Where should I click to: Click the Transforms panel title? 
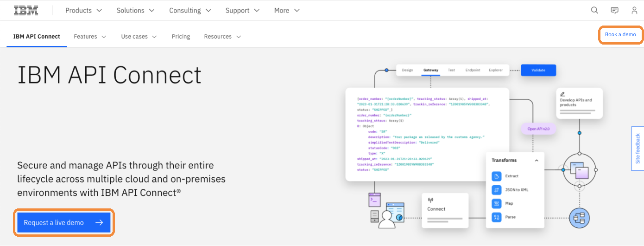(x=504, y=161)
